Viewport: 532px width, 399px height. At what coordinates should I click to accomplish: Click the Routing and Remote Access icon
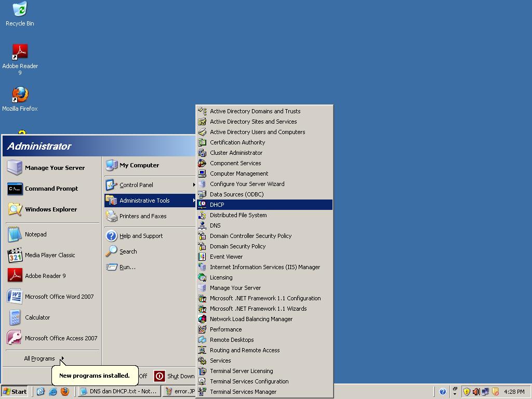click(202, 350)
